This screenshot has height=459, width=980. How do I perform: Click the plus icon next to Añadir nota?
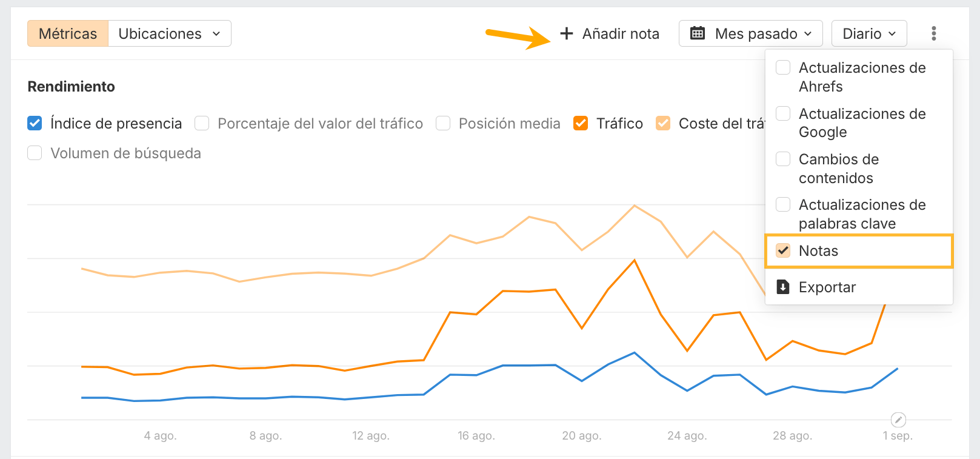[x=567, y=34]
